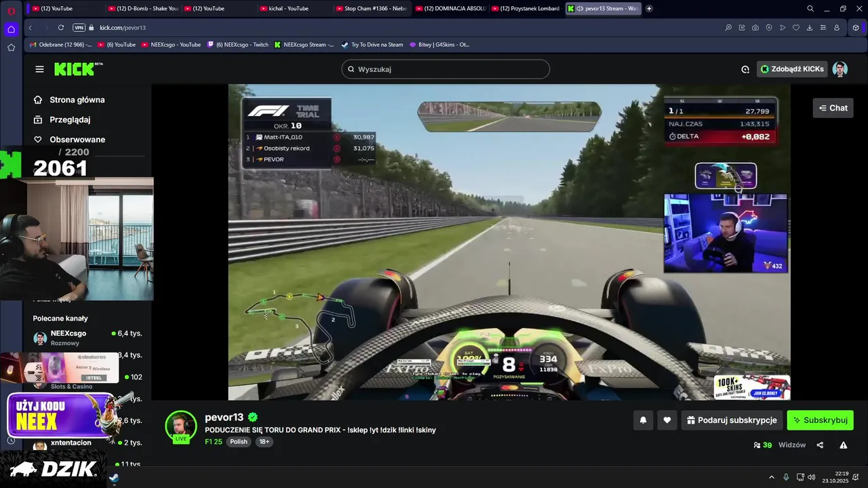This screenshot has width=868, height=488.
Task: Toggle the ad blocker shield icon
Action: click(x=769, y=28)
